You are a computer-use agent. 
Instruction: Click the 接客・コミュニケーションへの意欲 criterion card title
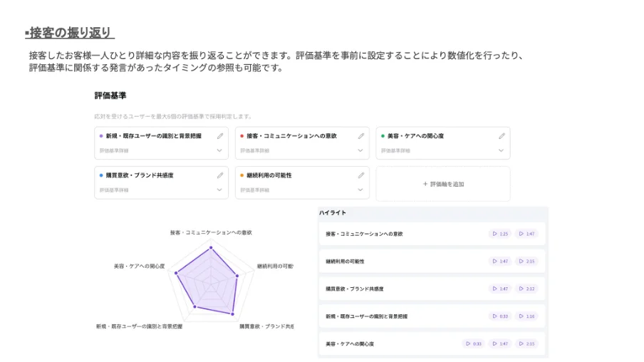click(291, 136)
